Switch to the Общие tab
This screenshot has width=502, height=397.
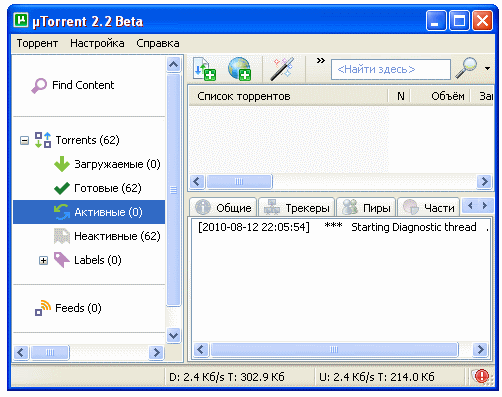click(223, 207)
